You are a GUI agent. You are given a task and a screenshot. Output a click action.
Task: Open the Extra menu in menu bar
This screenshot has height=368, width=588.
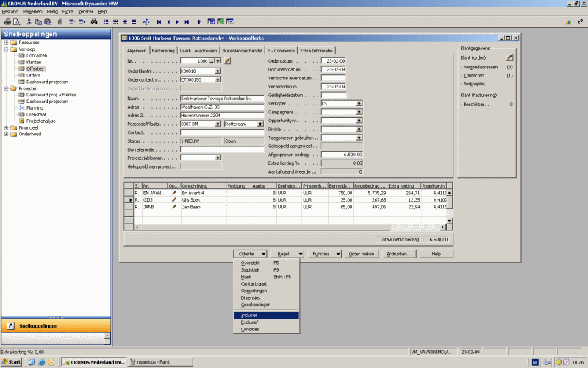[68, 12]
